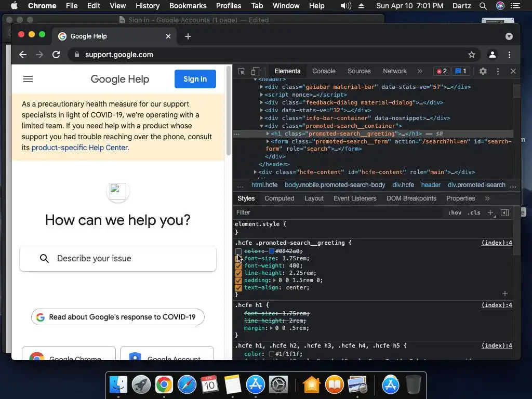The width and height of the screenshot is (532, 399).
Task: Expand the feedback-dialog div node
Action: coord(261,102)
